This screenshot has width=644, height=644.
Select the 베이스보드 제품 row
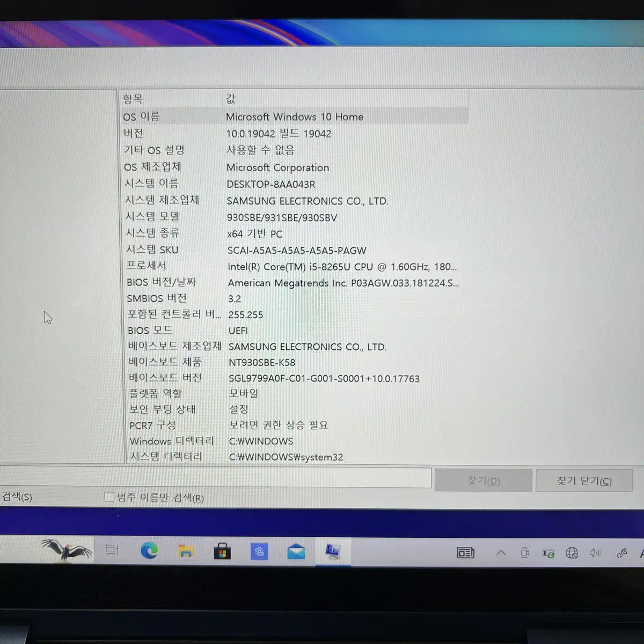(x=297, y=362)
